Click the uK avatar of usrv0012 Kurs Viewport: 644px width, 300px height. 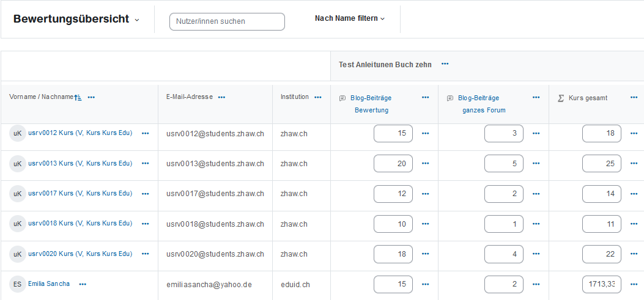click(18, 133)
